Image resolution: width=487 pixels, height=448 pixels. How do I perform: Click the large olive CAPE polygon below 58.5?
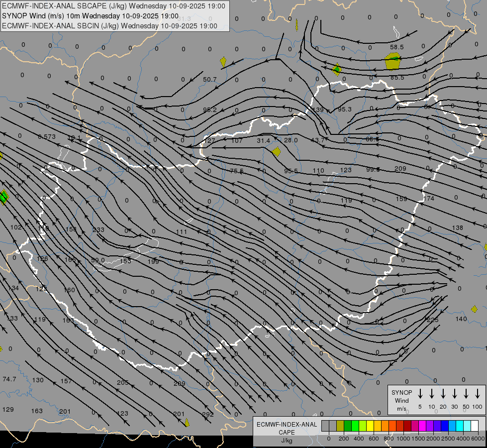tap(392, 61)
